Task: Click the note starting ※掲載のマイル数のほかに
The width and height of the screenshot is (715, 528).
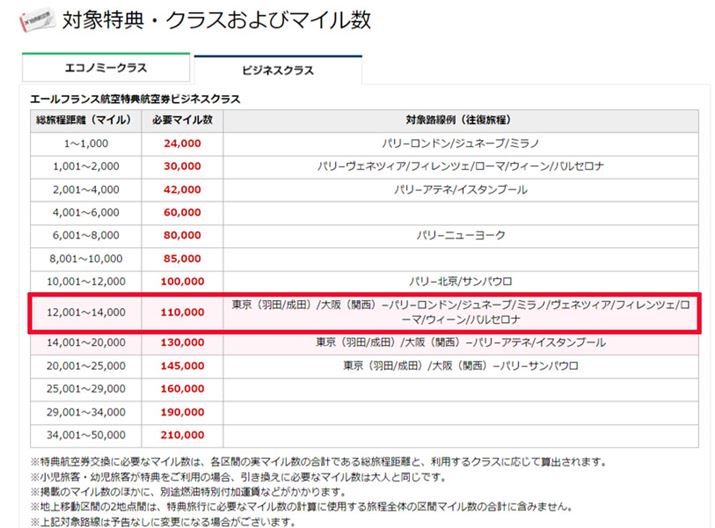Action: (x=188, y=492)
